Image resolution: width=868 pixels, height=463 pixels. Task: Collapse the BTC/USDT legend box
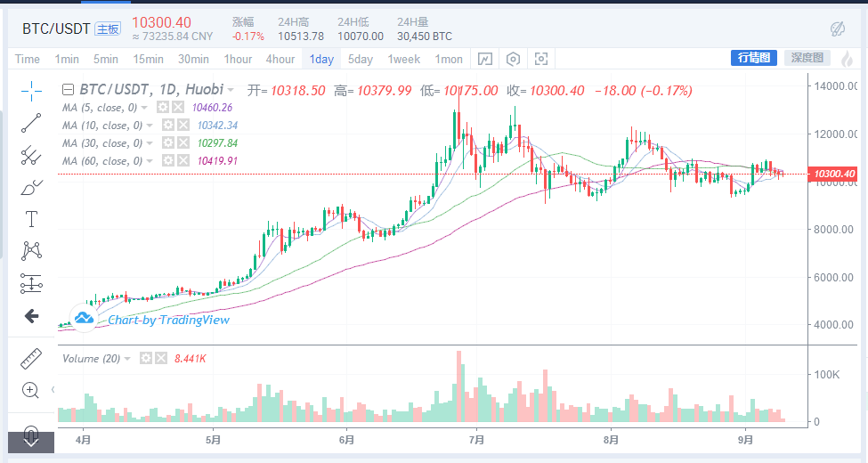pyautogui.click(x=68, y=90)
